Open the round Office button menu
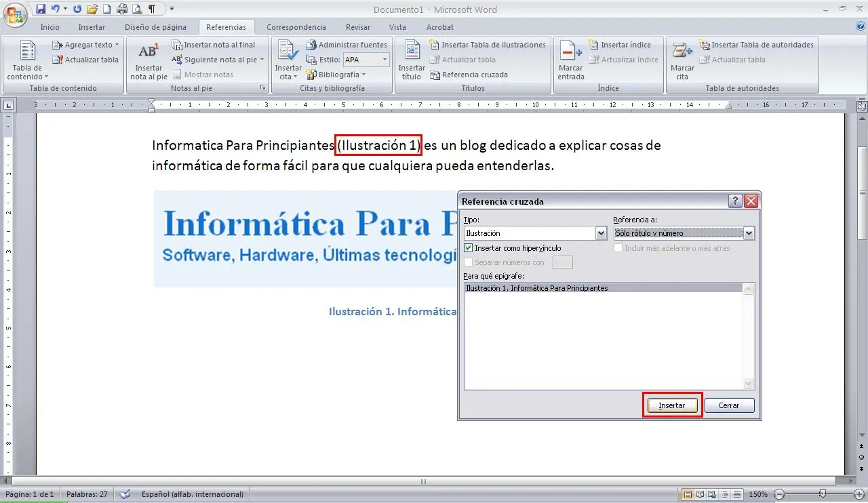868x503 pixels. pos(15,13)
